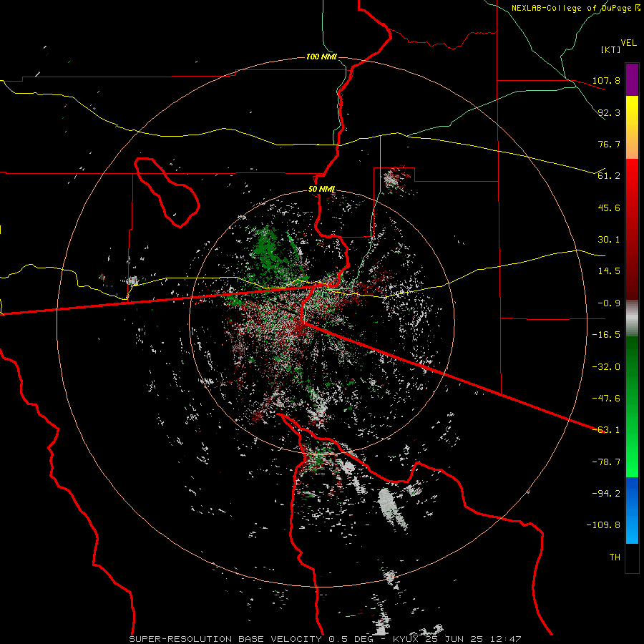The width and height of the screenshot is (644, 644).
Task: Click the green segment of the color bar
Action: click(632, 406)
